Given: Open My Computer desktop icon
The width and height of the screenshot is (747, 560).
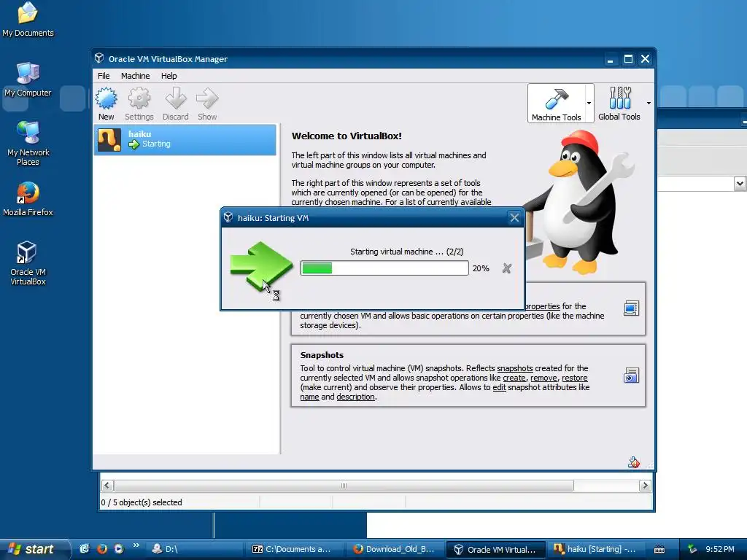Looking at the screenshot, I should 28,79.
